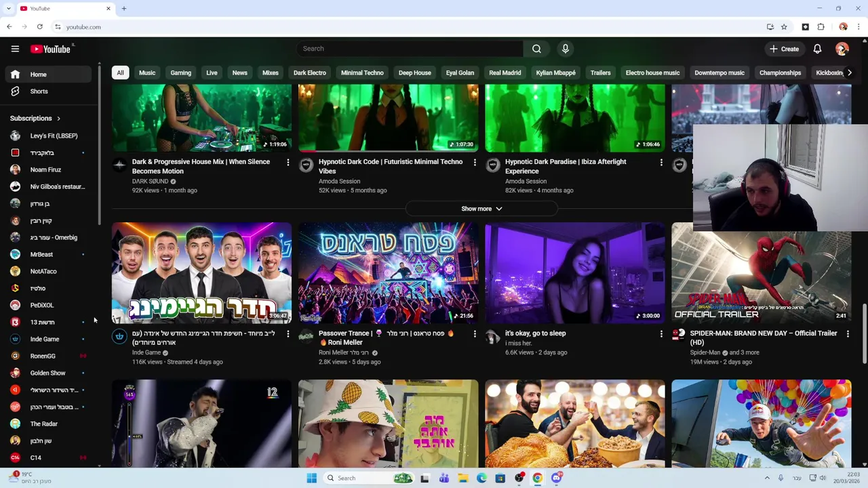Screen dimensions: 868x488
Task: Open DARK SØUND channel name link
Action: [x=150, y=182]
